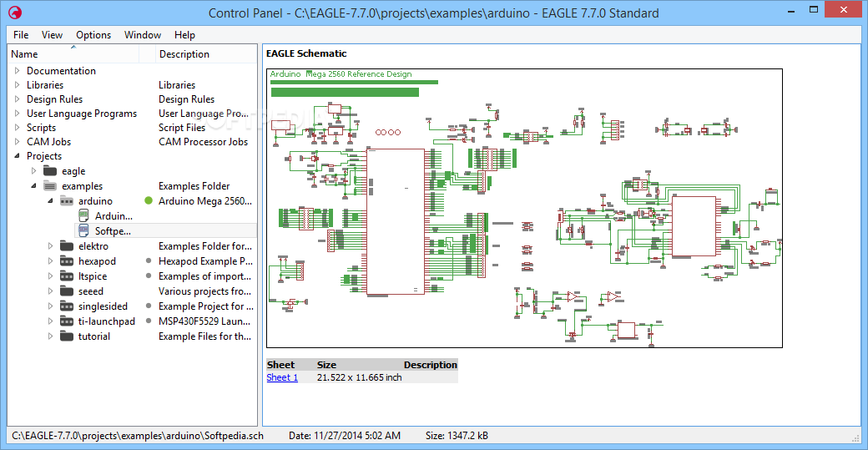Click the window resize grip in status bar

coord(855,437)
